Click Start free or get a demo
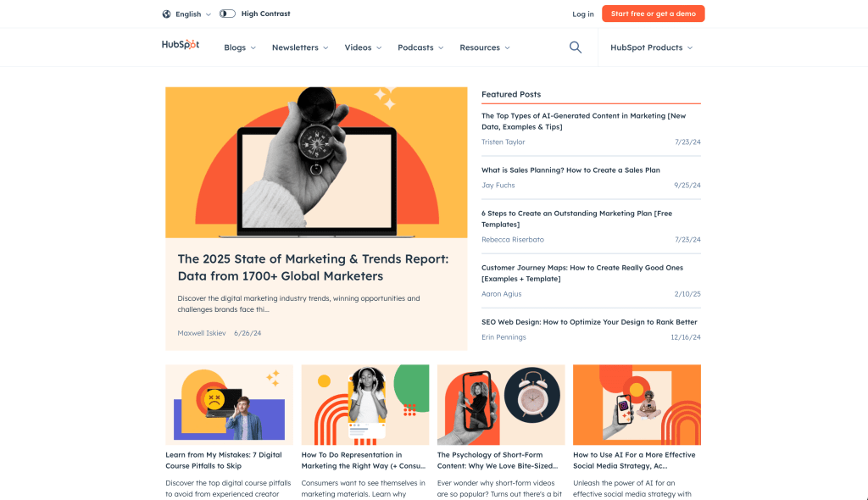Image resolution: width=868 pixels, height=500 pixels. click(653, 14)
